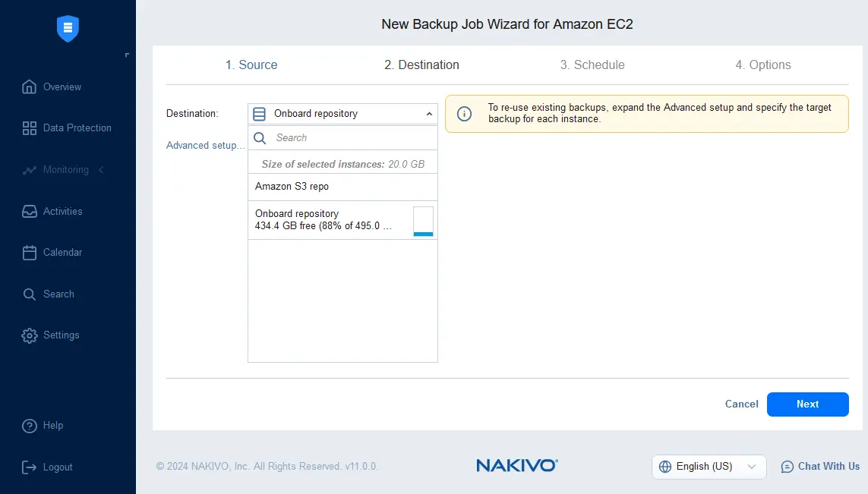868x494 pixels.
Task: Click the Logout arrow icon
Action: click(x=30, y=467)
